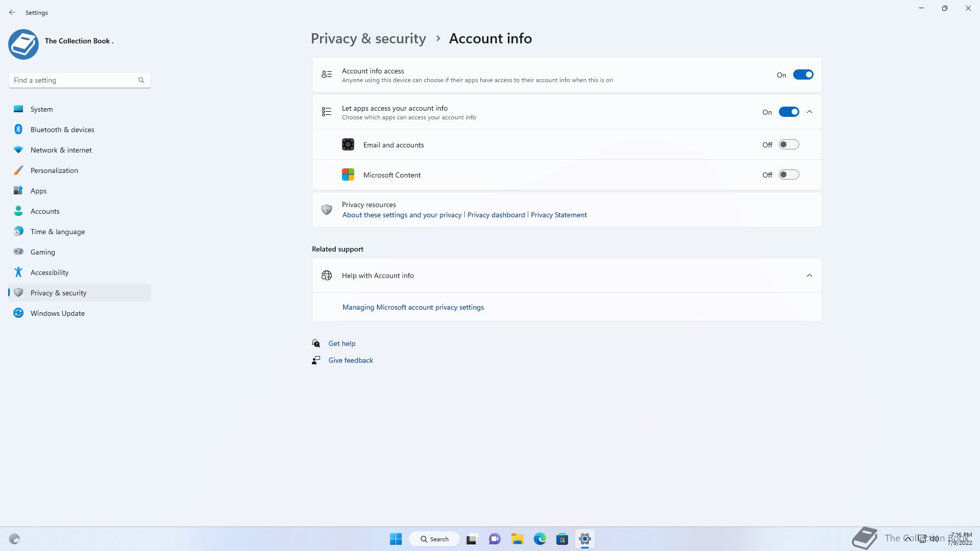980x551 pixels.
Task: Click the Give feedback link
Action: click(351, 360)
